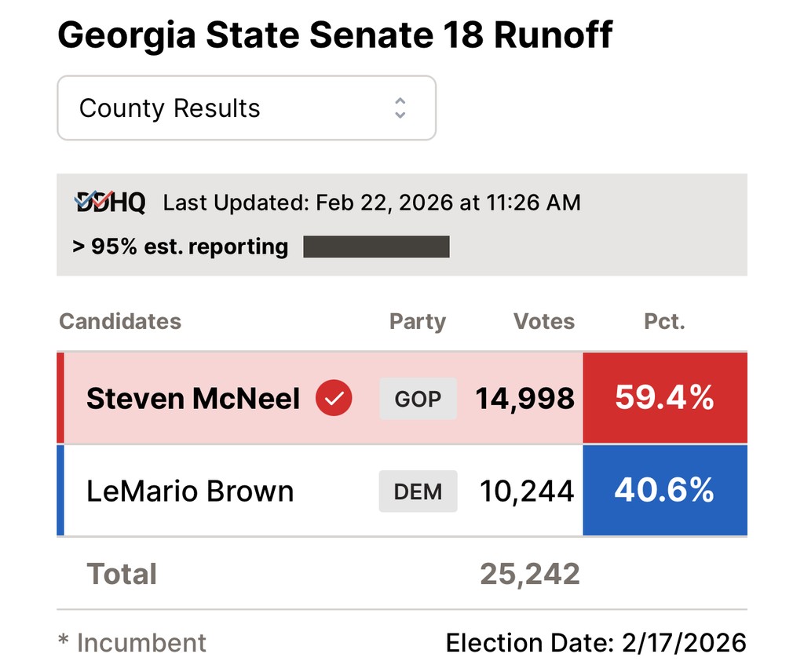Click the Party column header

point(418,321)
